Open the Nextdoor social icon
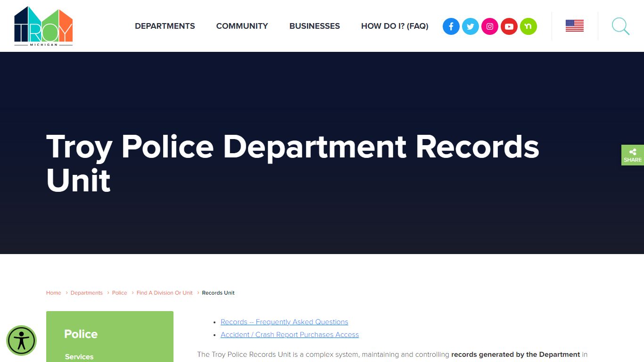 (528, 26)
